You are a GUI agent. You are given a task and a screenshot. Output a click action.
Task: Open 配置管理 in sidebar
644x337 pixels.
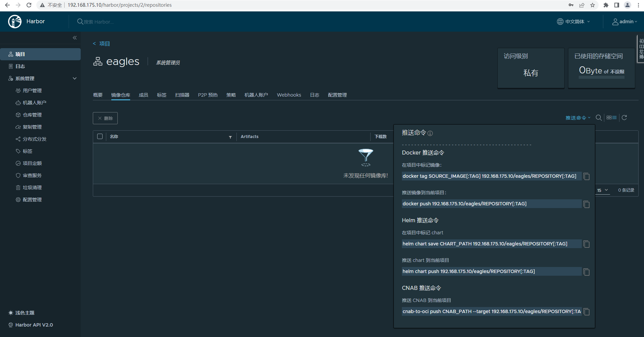click(x=32, y=200)
